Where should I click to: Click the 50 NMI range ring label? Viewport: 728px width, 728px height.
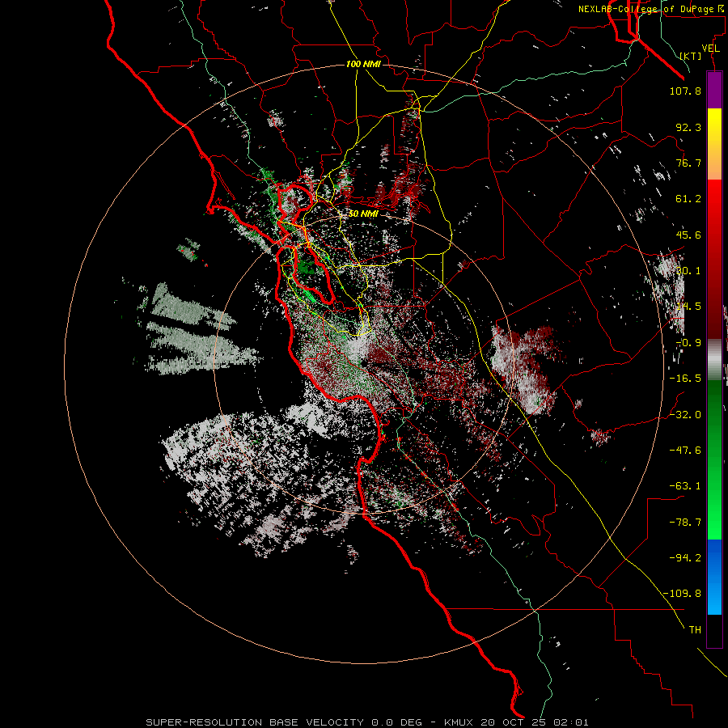click(363, 214)
